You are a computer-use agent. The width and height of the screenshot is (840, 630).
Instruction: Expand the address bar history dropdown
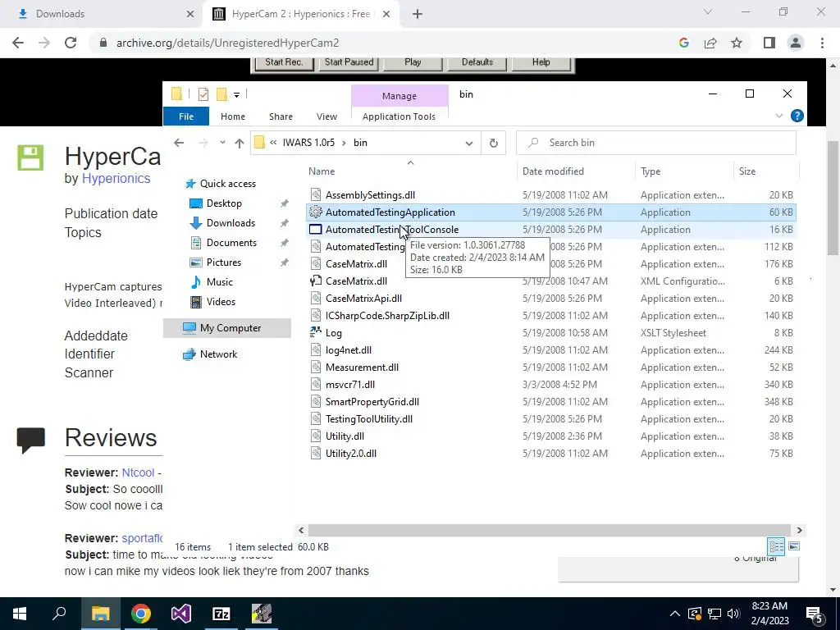click(x=469, y=143)
